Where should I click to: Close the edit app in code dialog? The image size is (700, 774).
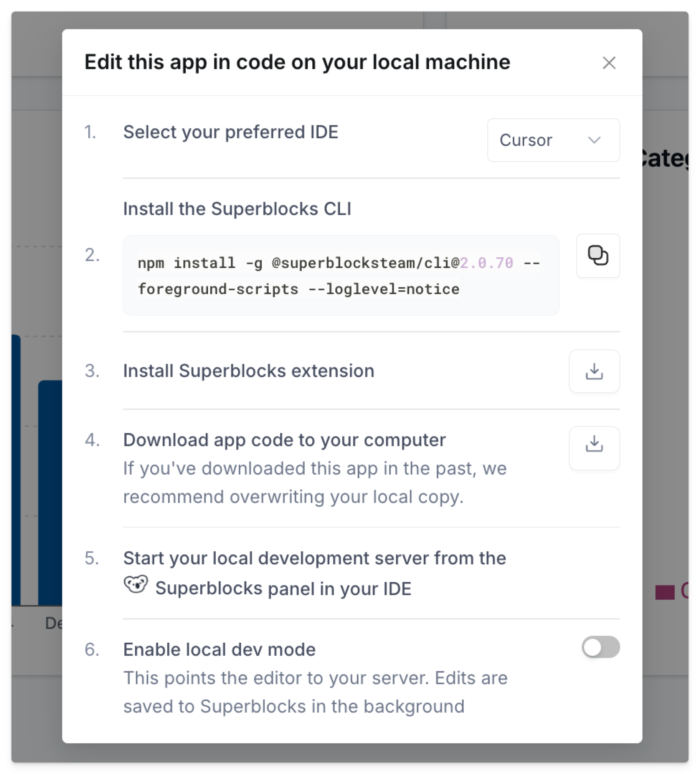(609, 63)
